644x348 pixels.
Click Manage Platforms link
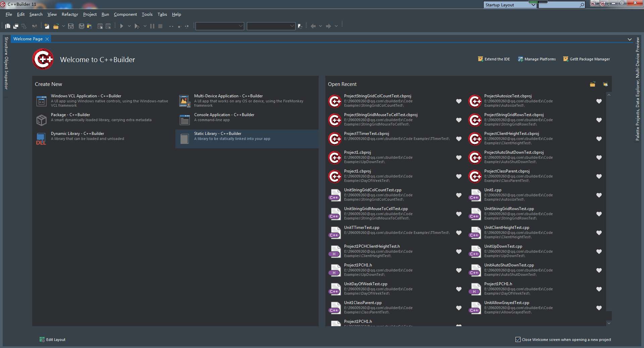pos(537,59)
